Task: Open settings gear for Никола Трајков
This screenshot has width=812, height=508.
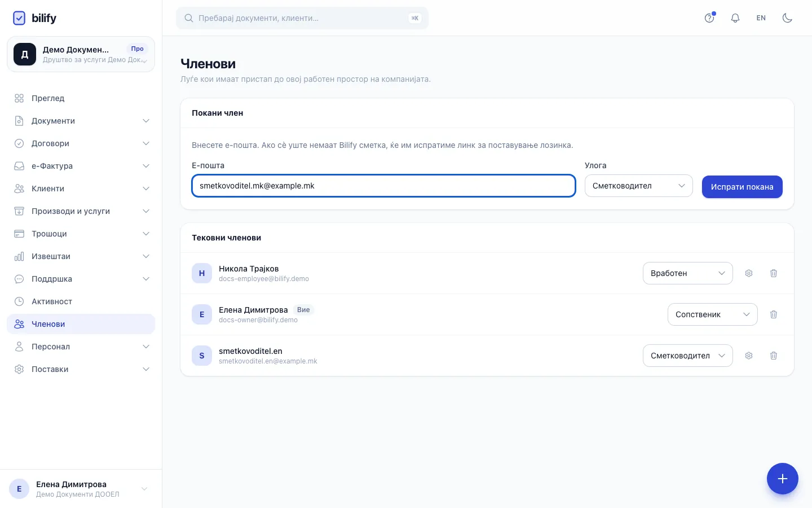Action: tap(749, 273)
